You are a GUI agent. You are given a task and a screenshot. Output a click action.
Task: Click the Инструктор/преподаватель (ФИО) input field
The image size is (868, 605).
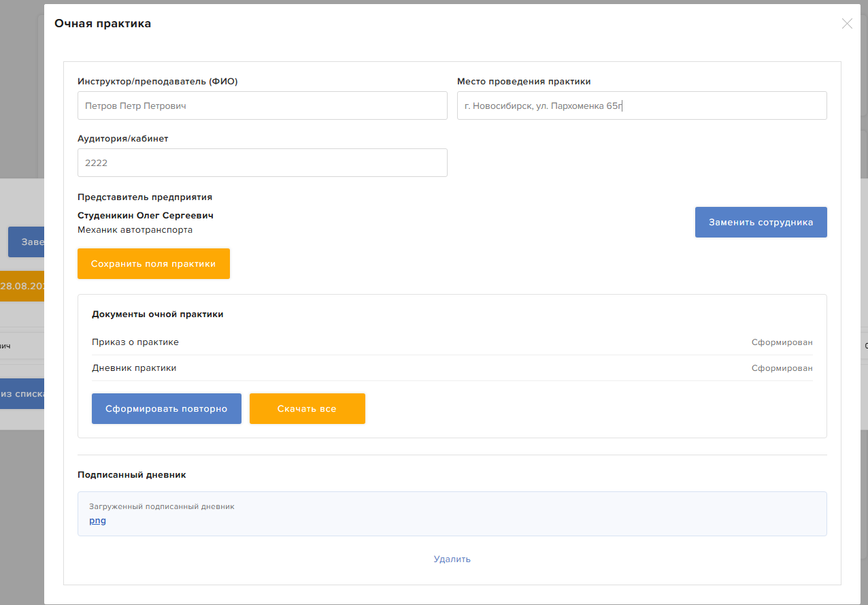(x=263, y=105)
